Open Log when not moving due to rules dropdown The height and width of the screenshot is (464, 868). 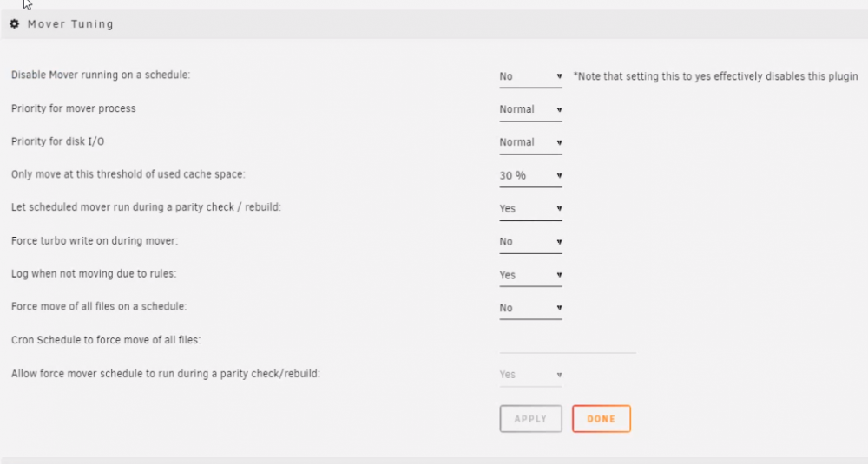(530, 276)
